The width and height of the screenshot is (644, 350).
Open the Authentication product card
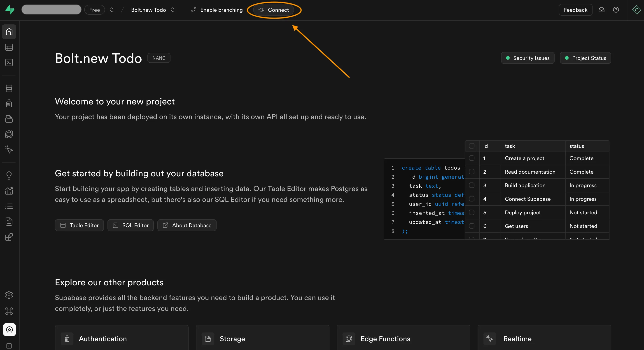[x=121, y=338]
